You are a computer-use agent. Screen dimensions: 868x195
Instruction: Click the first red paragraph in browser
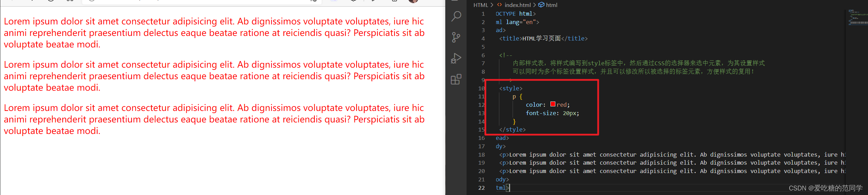(x=214, y=33)
